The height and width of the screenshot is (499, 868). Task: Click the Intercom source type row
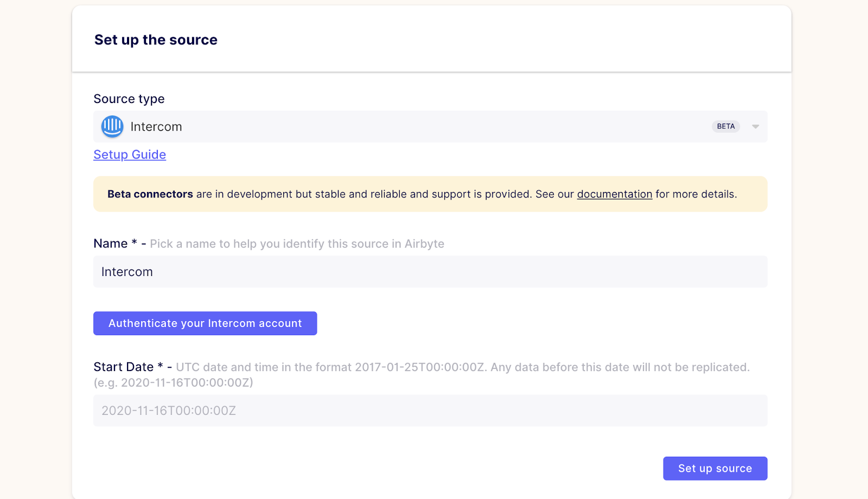(x=380, y=126)
